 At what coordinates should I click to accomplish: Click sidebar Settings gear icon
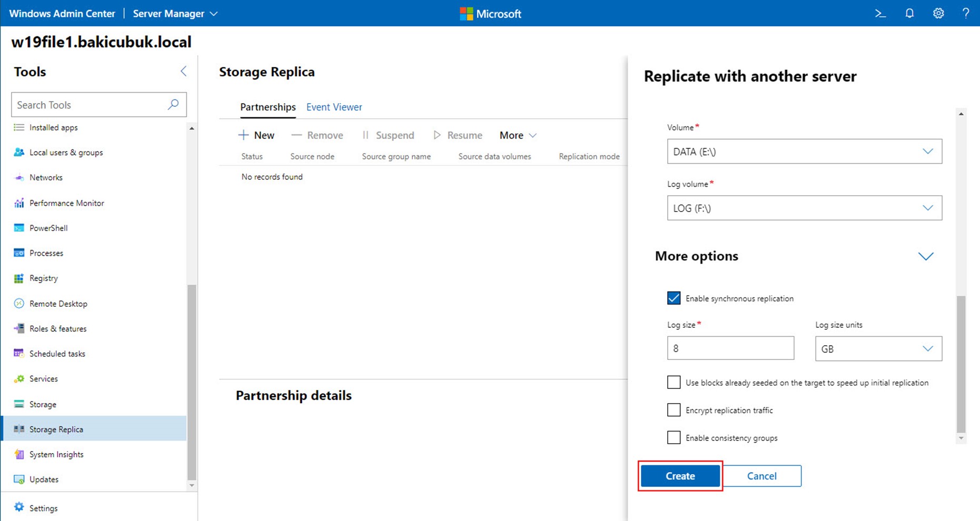(x=19, y=507)
